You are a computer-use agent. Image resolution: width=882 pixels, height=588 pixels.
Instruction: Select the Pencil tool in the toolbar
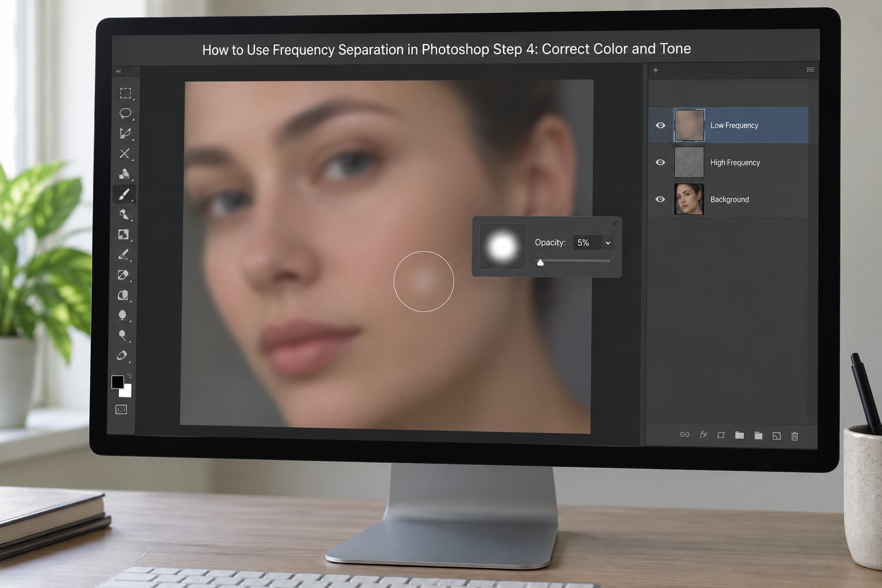(123, 254)
